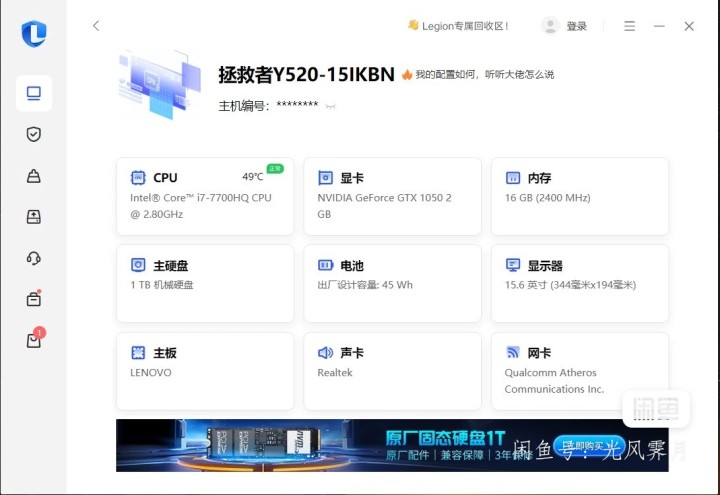Open the computer hardware info sidebar icon
720x495 pixels.
point(34,93)
